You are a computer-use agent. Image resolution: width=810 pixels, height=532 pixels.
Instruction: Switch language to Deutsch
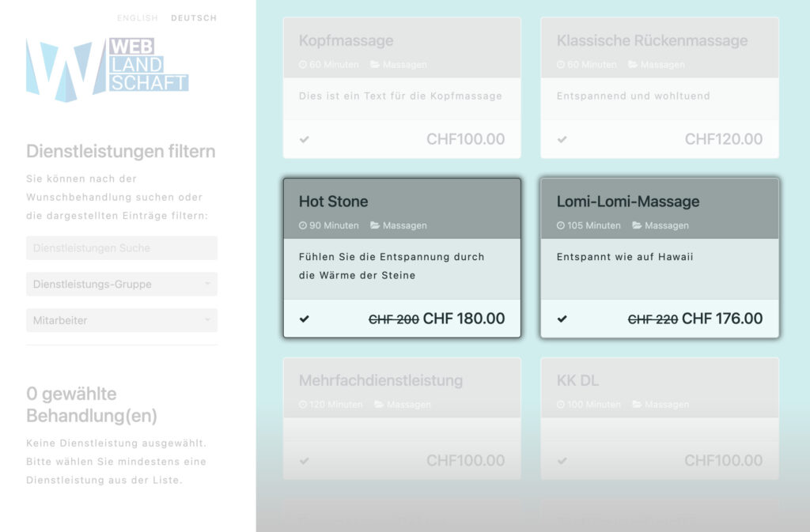[x=194, y=18]
